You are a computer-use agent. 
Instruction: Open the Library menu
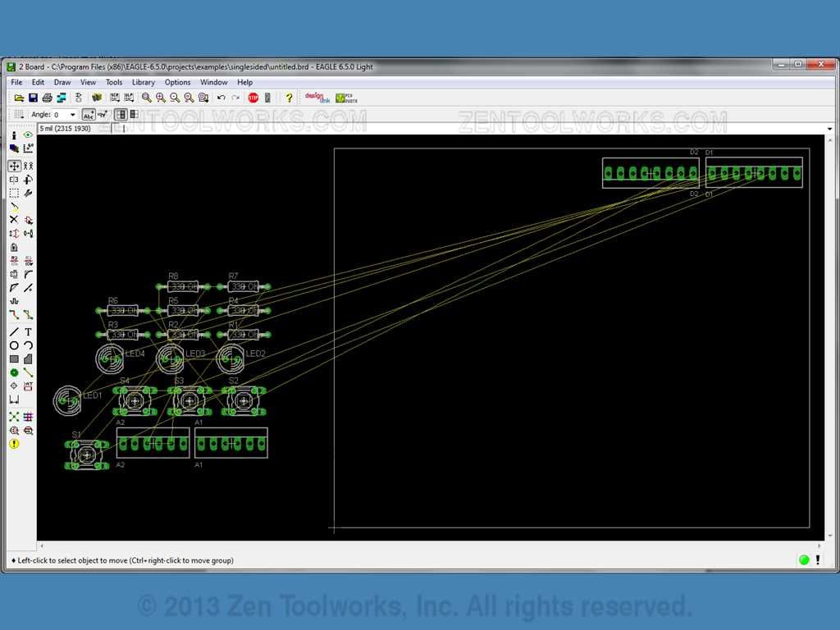click(144, 82)
